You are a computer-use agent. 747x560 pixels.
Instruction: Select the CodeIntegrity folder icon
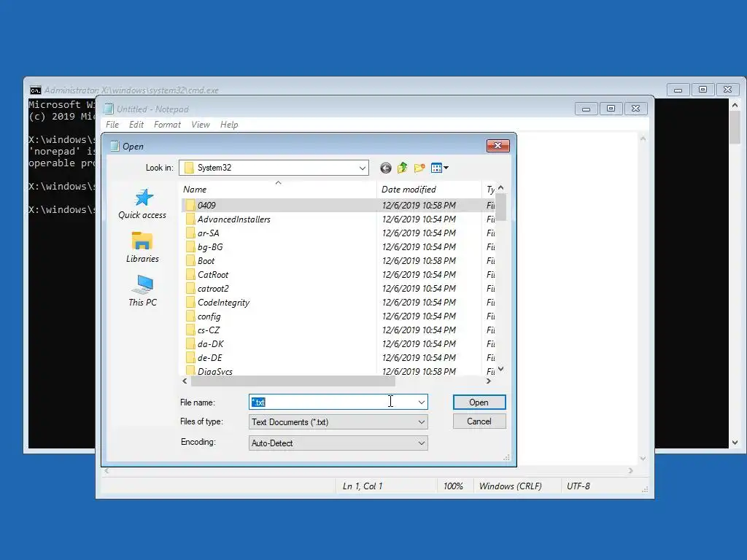pyautogui.click(x=190, y=302)
